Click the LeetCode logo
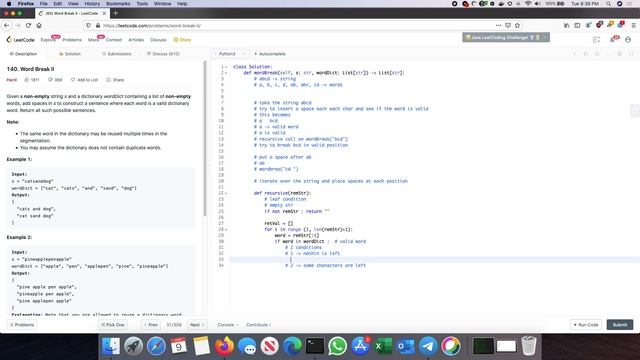This screenshot has height=360, width=640. coord(20,40)
